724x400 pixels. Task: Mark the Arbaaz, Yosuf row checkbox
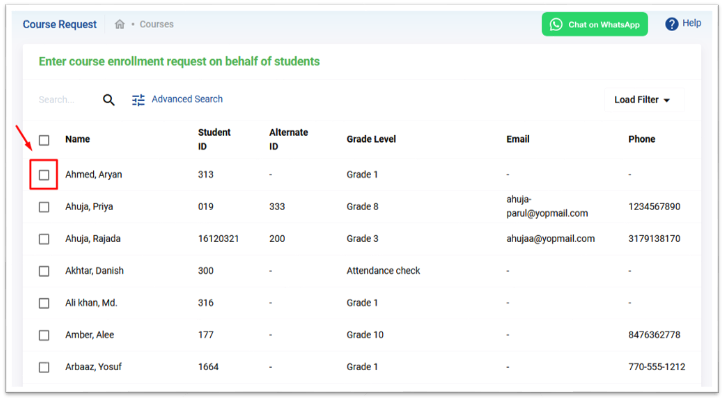(44, 367)
